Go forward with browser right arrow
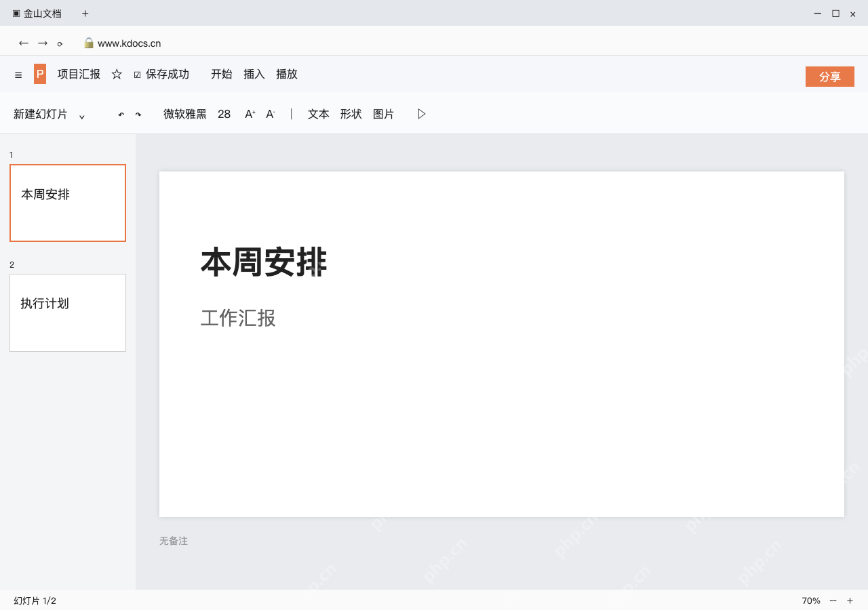Screen dimensions: 868x610 pos(43,43)
